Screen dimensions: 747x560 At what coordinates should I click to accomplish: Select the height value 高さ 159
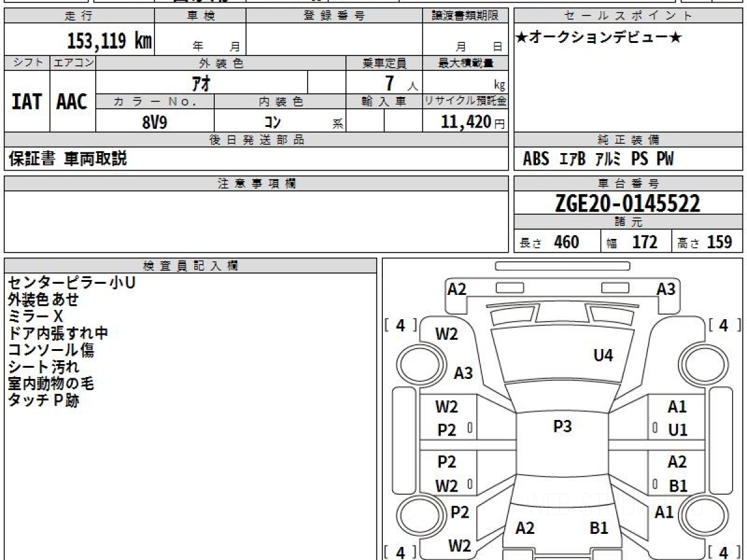pos(705,242)
